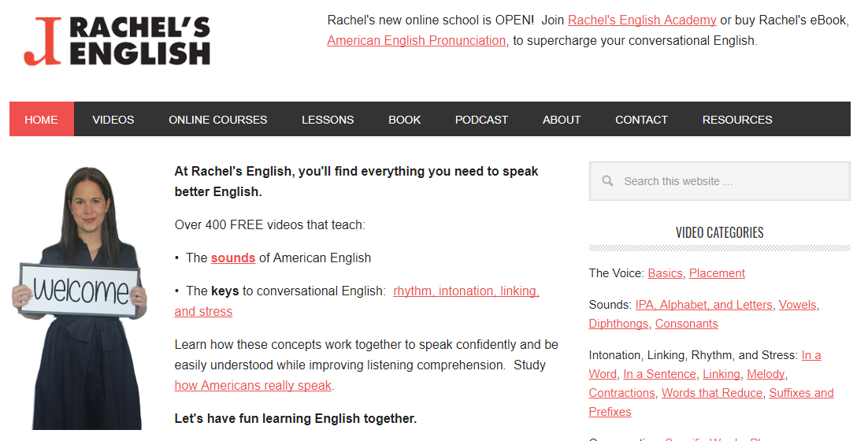
Task: Open the RESOURCES menu item
Action: pyautogui.click(x=736, y=120)
